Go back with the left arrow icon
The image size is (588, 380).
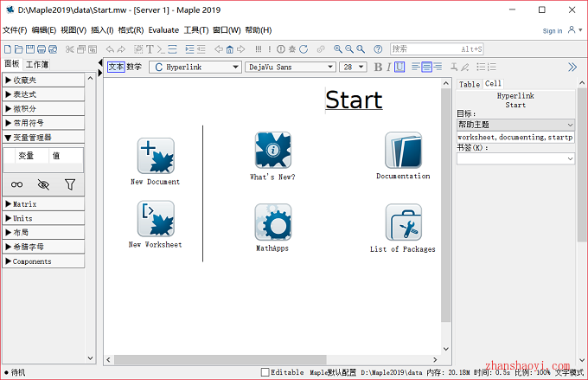[x=219, y=49]
